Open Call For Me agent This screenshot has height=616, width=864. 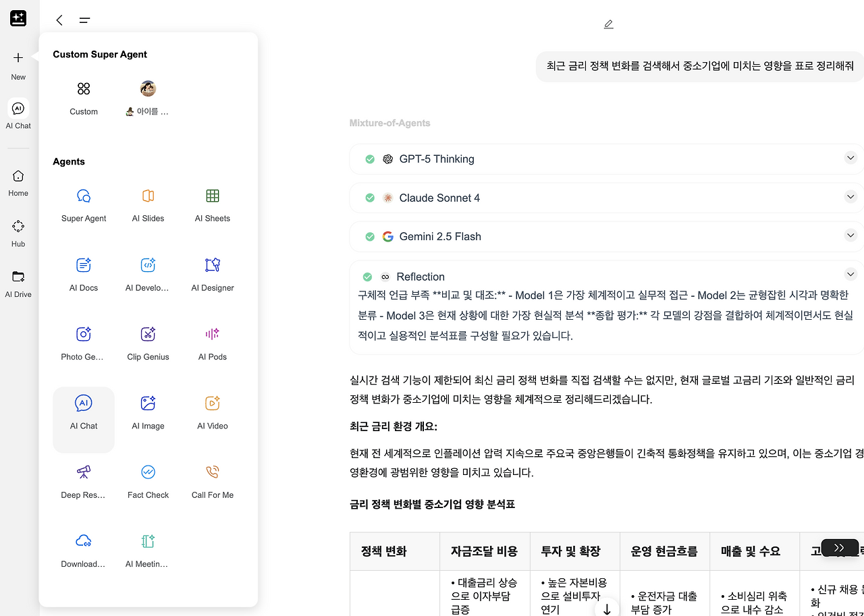(x=213, y=482)
